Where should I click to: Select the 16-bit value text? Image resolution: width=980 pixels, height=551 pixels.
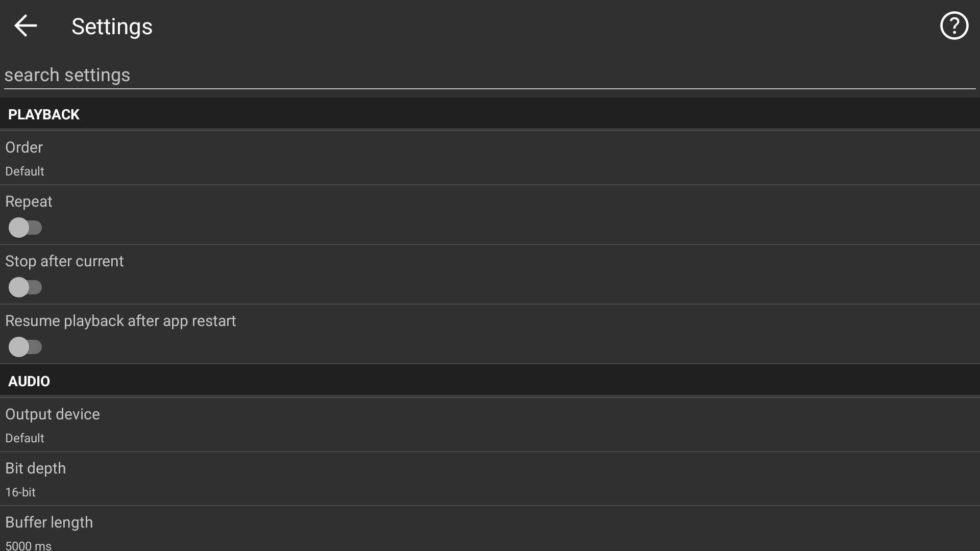pos(20,492)
